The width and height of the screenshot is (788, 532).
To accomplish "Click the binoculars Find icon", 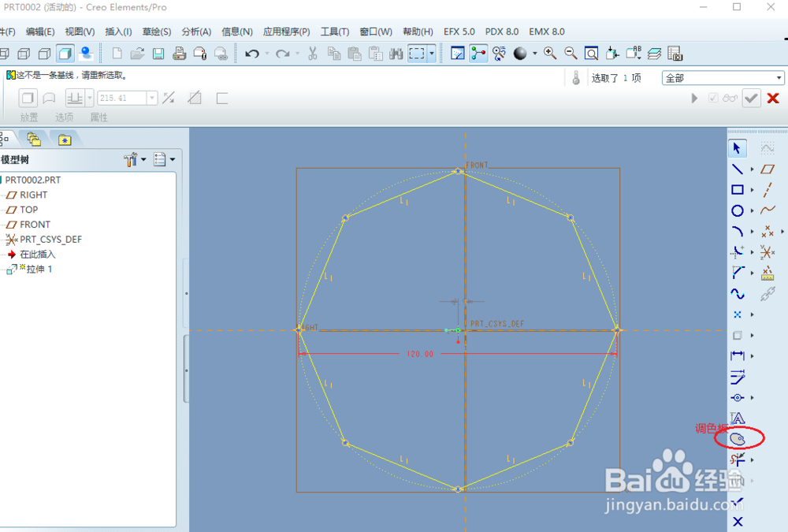I will (x=396, y=54).
